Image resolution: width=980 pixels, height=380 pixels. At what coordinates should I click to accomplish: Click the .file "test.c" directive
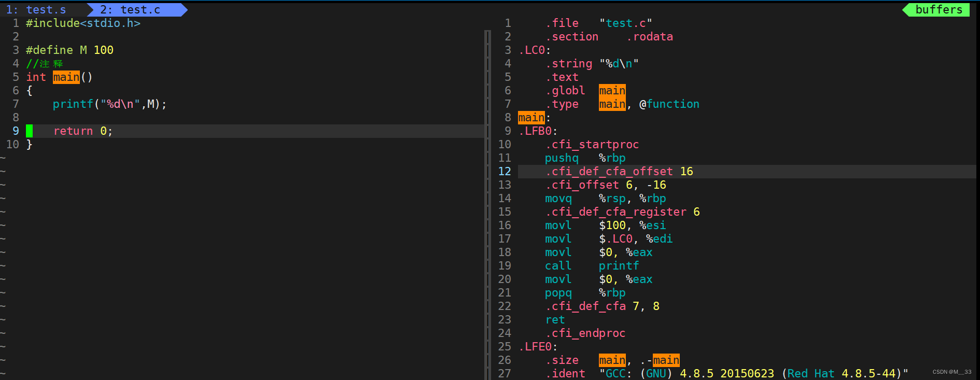[x=598, y=23]
